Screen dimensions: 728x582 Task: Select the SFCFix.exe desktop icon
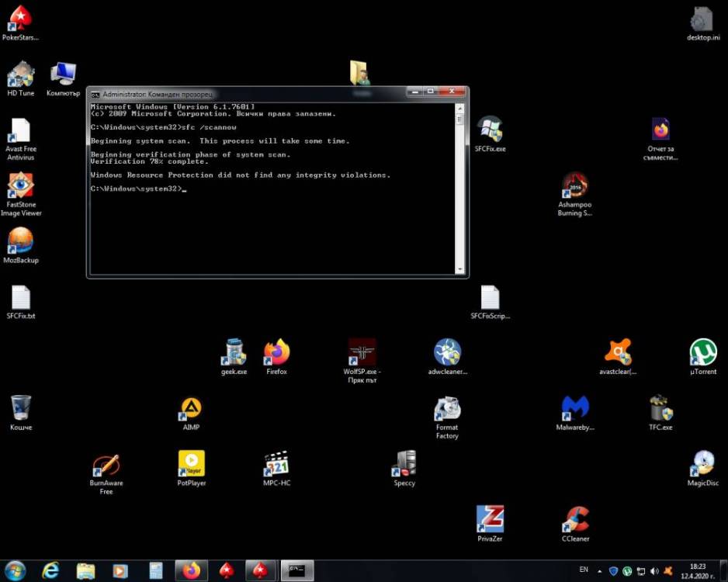491,134
